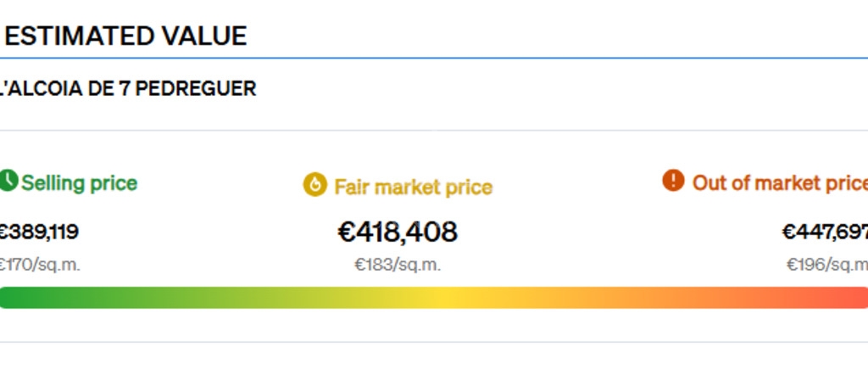Select the Fair market price label
Screen dimensions: 868x381
tap(413, 188)
